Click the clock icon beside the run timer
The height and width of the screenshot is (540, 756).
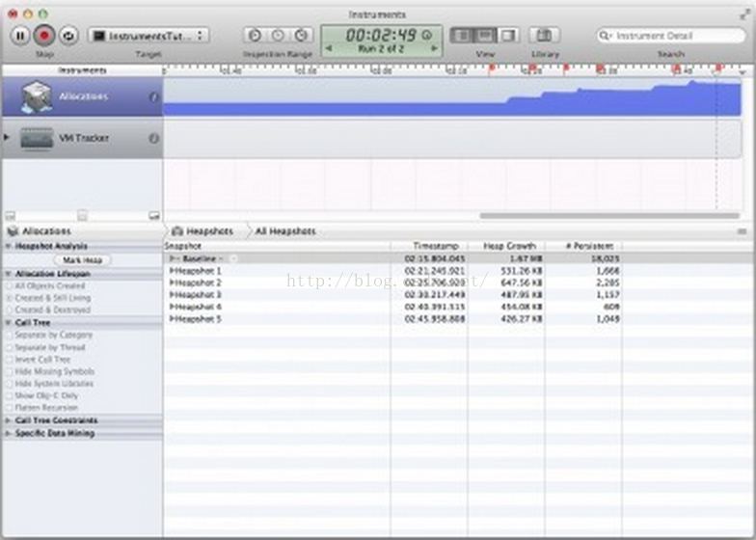(x=426, y=35)
